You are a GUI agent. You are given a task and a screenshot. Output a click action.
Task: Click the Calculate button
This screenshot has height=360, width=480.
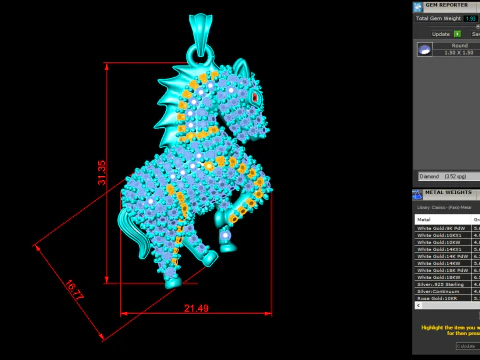[468, 346]
